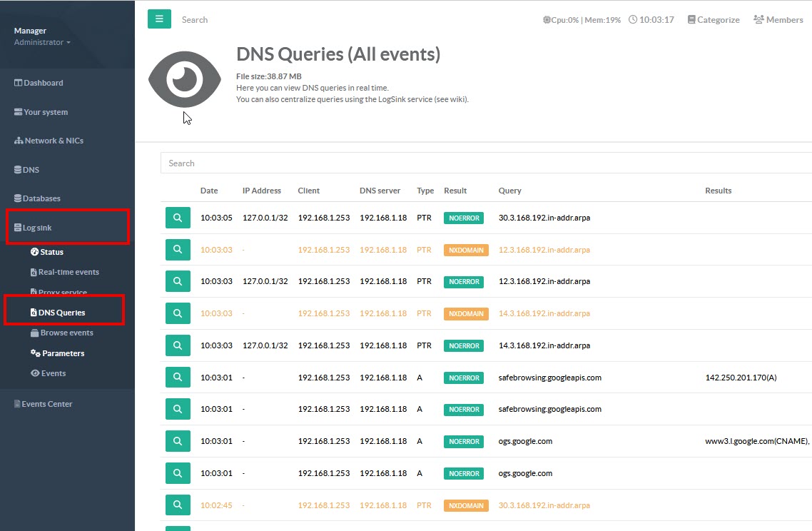Open the Categorize book icon link
Viewport: 812px width, 531px height.
(714, 20)
